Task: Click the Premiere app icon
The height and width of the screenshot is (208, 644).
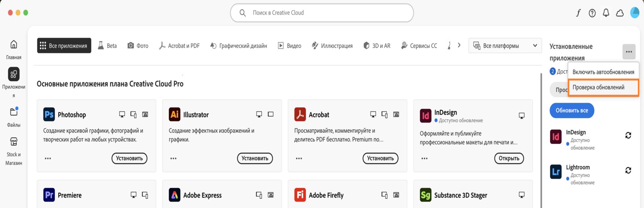Action: coord(49,195)
